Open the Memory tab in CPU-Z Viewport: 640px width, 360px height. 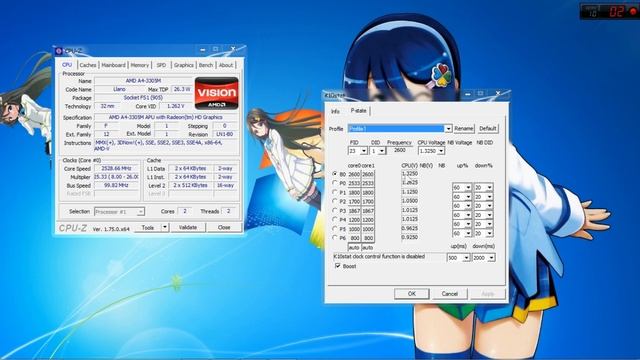click(x=140, y=65)
